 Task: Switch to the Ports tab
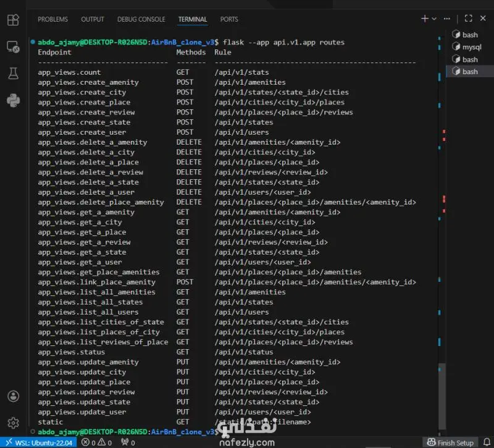[229, 19]
